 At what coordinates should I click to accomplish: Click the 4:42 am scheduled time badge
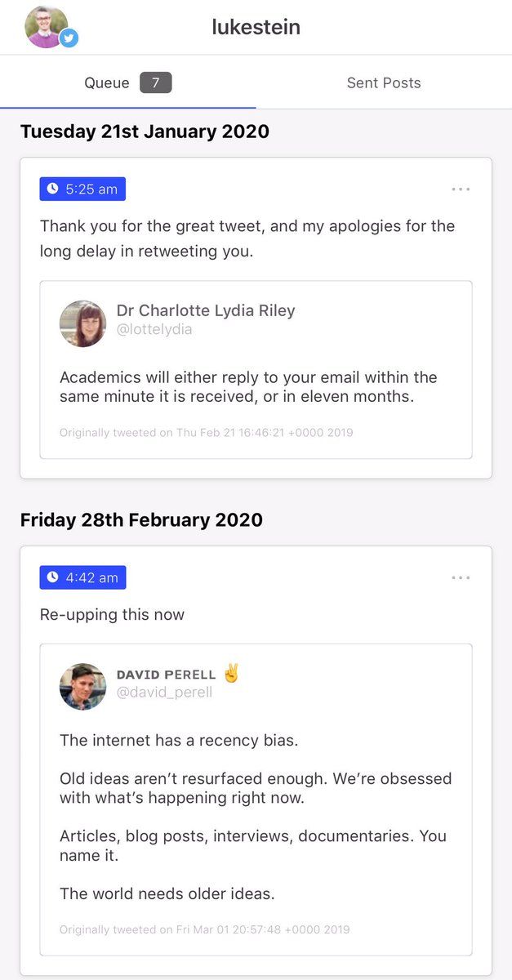point(82,577)
